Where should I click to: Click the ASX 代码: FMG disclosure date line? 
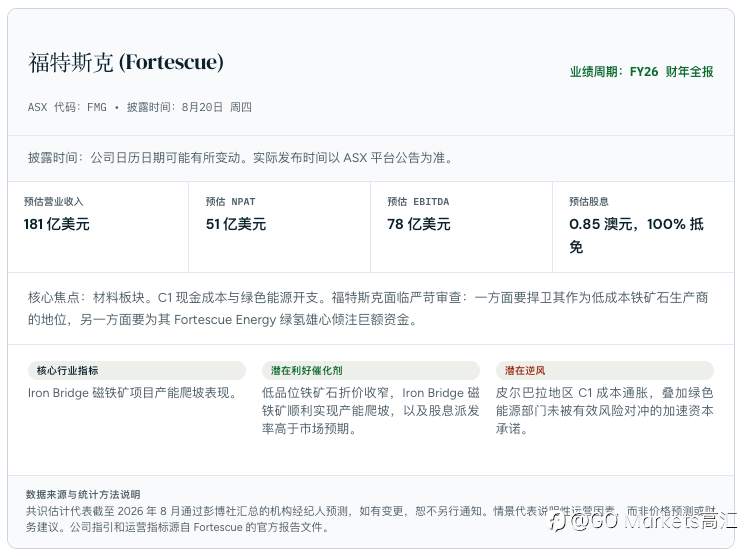pyautogui.click(x=139, y=107)
